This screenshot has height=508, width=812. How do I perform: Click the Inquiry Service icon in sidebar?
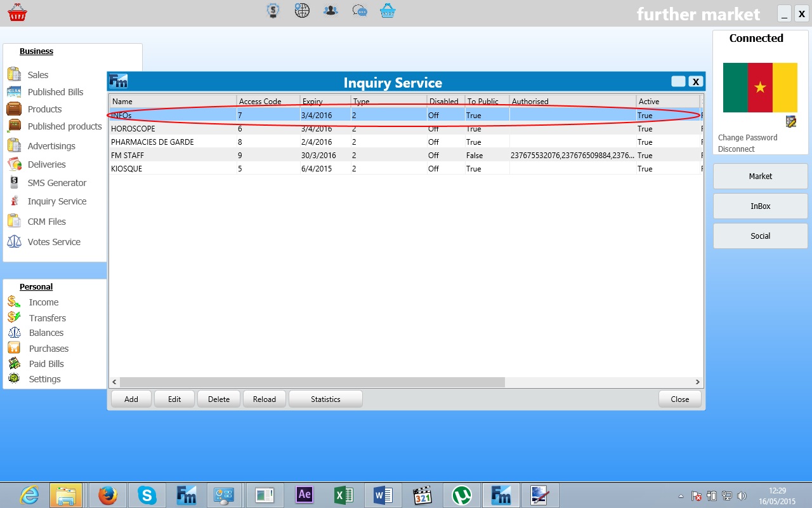point(14,201)
